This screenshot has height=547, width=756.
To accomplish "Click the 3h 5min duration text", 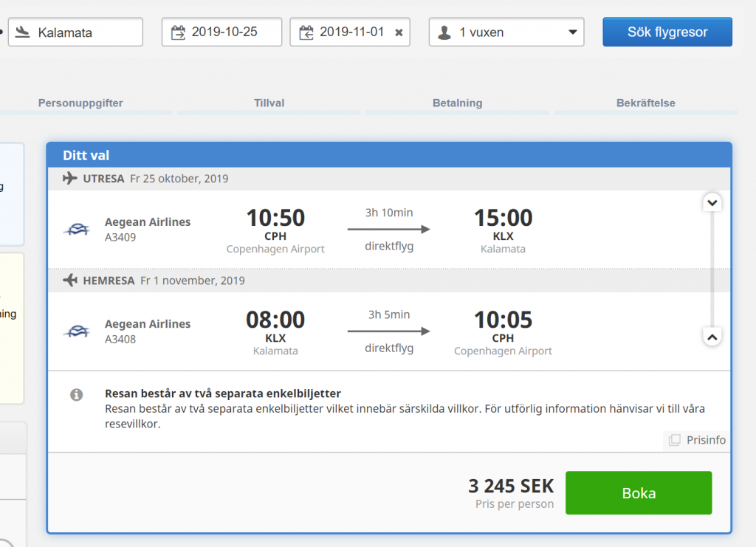I will pos(389,314).
